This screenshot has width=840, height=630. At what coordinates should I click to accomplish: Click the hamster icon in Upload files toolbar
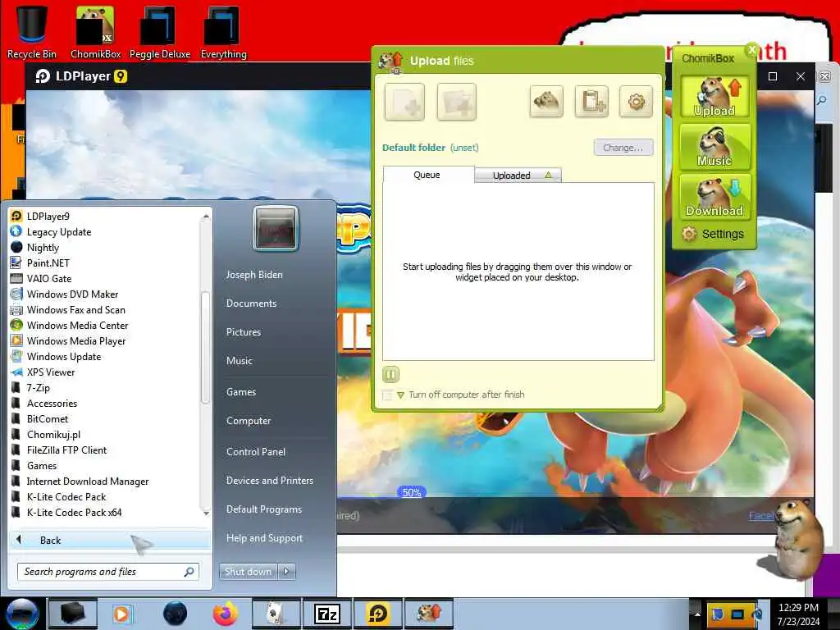546,101
